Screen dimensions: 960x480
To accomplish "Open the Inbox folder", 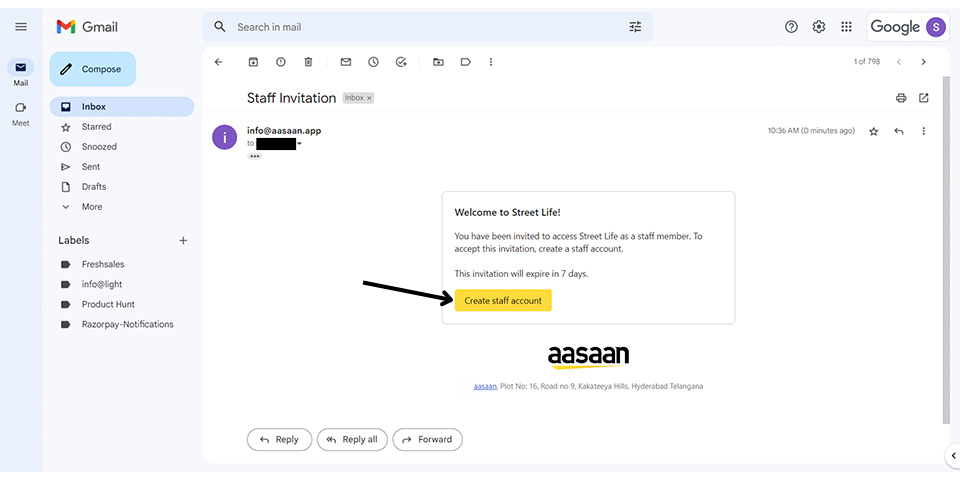I will (x=122, y=107).
